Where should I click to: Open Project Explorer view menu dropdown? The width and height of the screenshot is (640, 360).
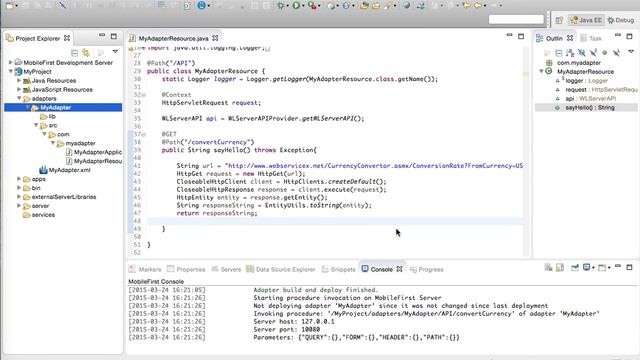click(115, 52)
